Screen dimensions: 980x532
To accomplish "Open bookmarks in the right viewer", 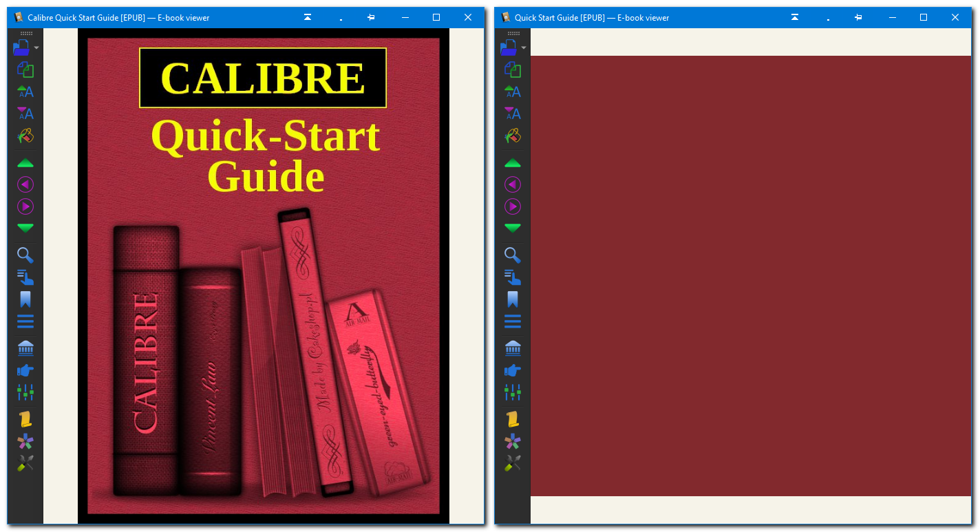I will (x=513, y=299).
